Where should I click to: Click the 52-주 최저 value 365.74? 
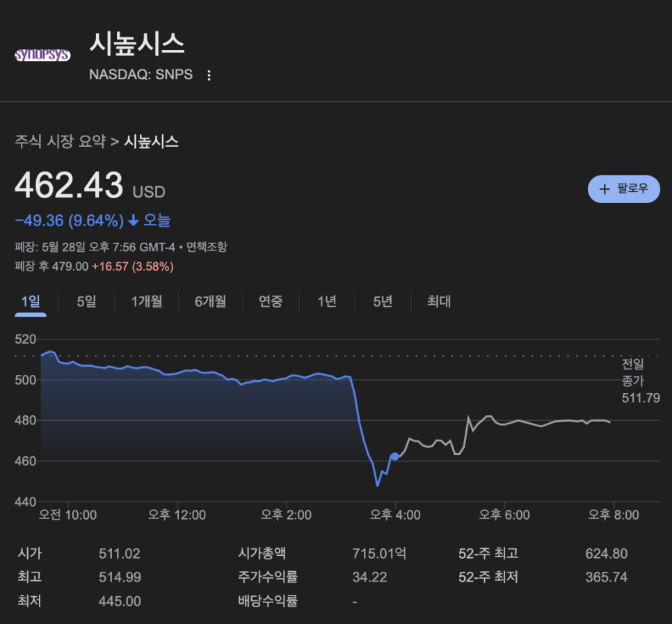coord(607,577)
